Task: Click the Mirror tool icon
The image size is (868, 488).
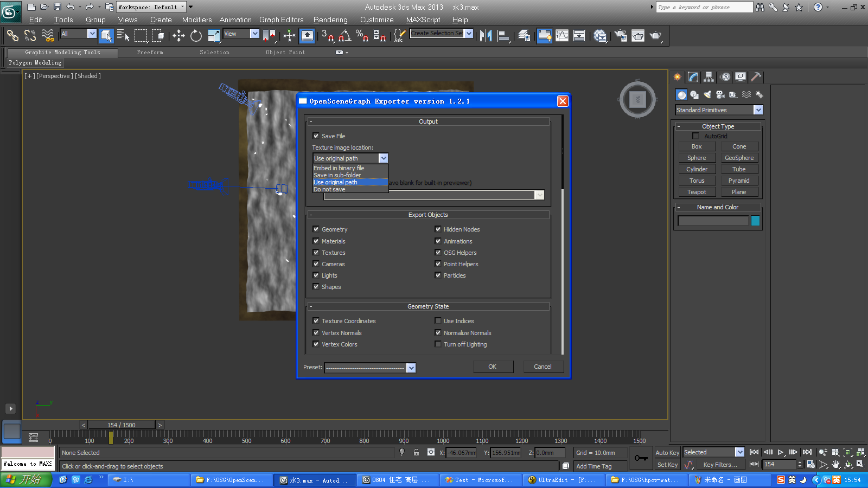Action: point(486,36)
